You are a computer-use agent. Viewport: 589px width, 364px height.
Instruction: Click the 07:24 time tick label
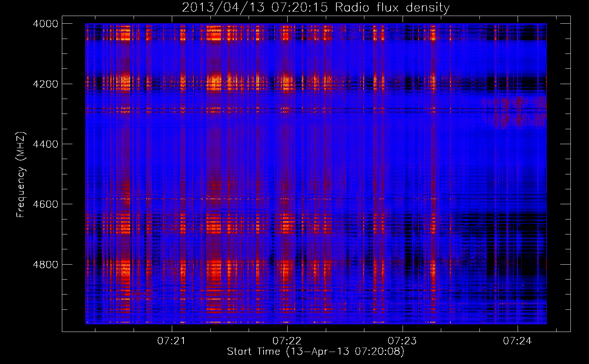point(518,341)
